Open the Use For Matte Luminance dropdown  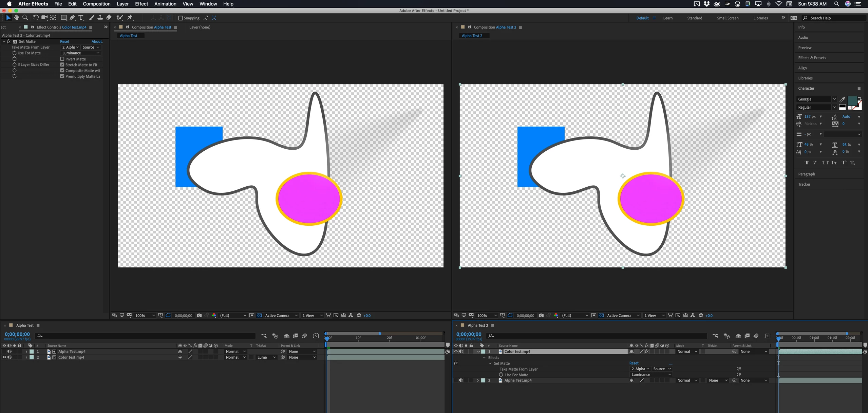tap(81, 53)
